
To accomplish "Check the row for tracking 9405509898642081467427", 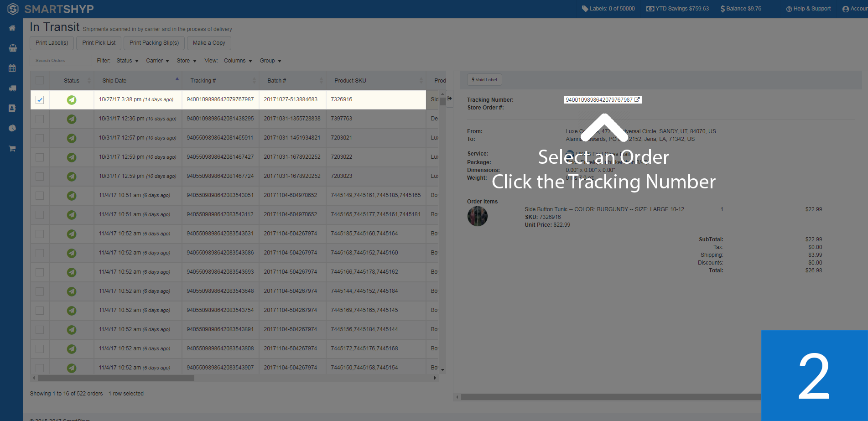I will click(40, 157).
